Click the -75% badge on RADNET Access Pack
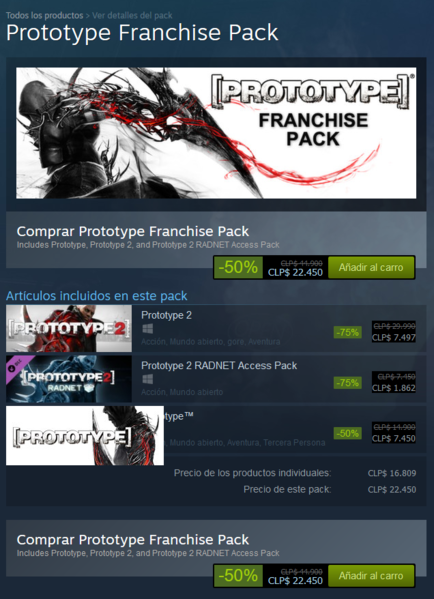The image size is (434, 599). (x=347, y=383)
